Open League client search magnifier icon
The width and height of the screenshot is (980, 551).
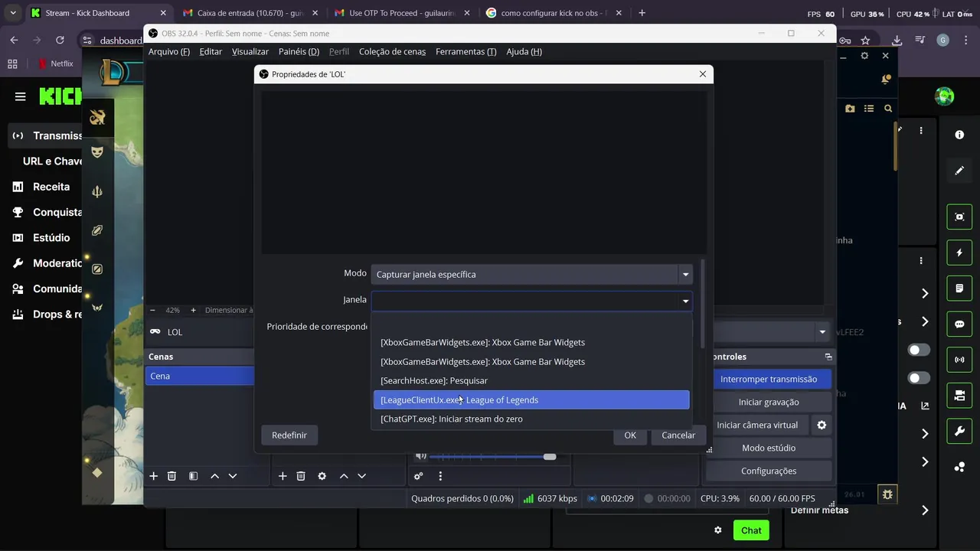coord(888,109)
